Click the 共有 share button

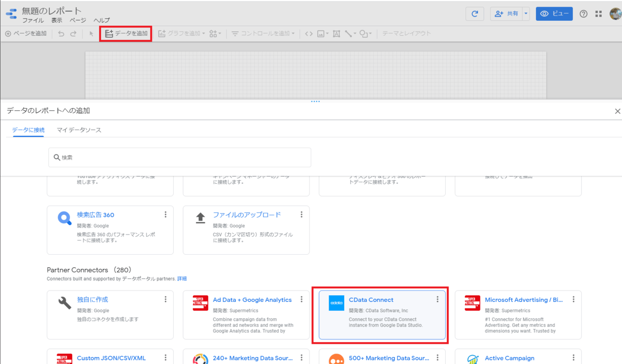506,14
